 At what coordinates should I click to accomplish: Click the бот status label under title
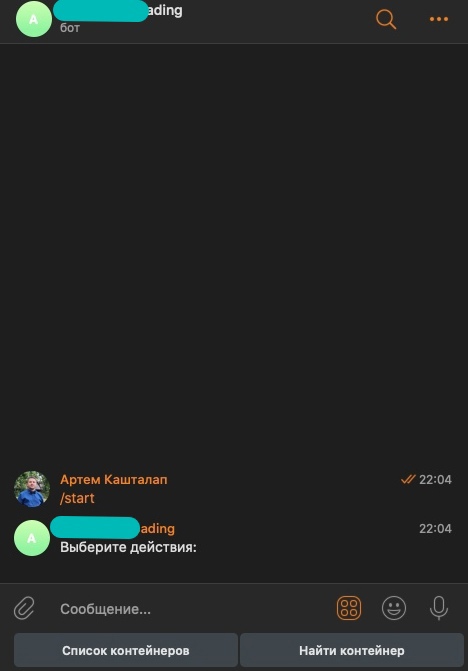[70, 28]
